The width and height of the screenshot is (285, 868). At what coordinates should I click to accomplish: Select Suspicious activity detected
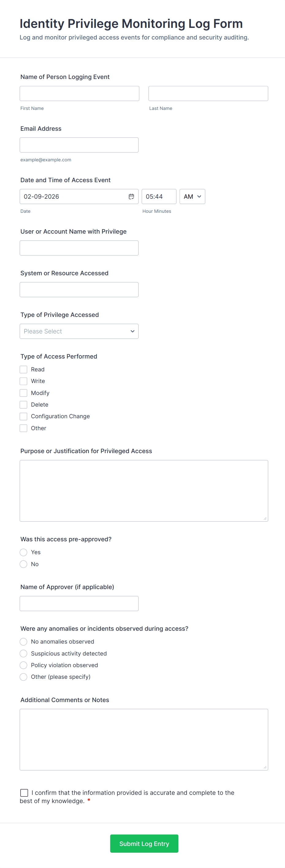tap(23, 653)
